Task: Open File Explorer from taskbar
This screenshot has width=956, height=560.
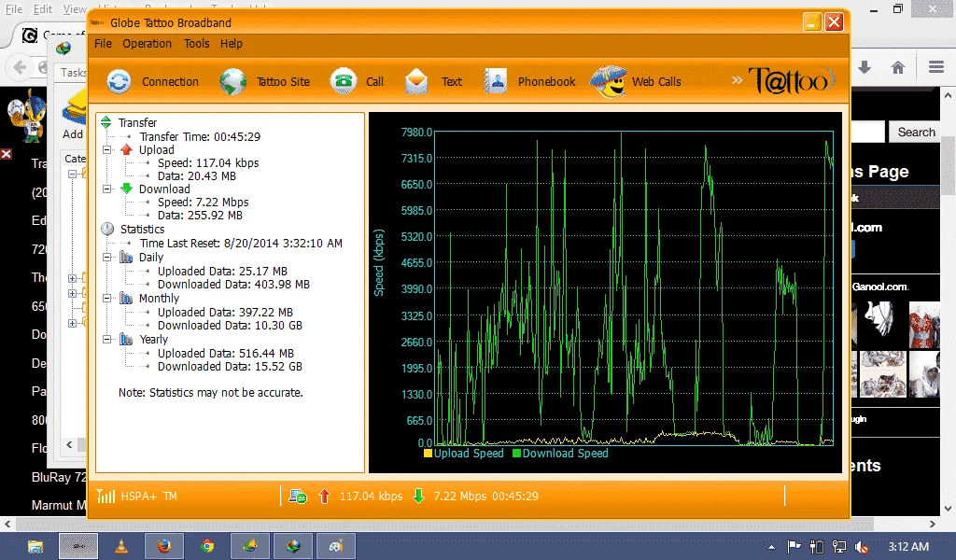Action: (x=35, y=546)
